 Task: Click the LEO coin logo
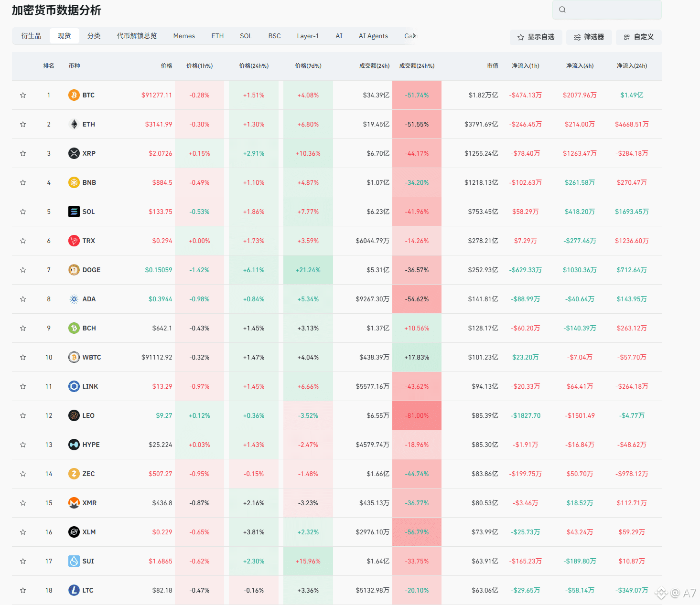click(x=74, y=415)
